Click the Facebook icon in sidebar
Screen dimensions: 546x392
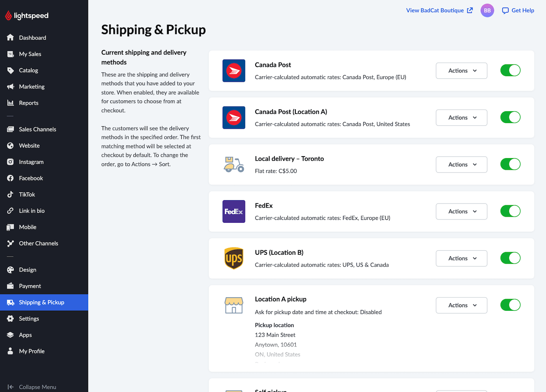coord(10,178)
